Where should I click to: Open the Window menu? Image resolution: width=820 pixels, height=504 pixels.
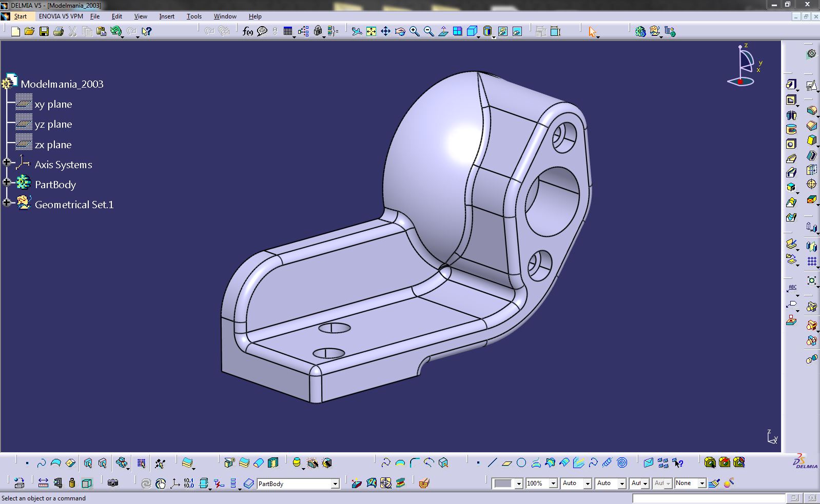225,16
